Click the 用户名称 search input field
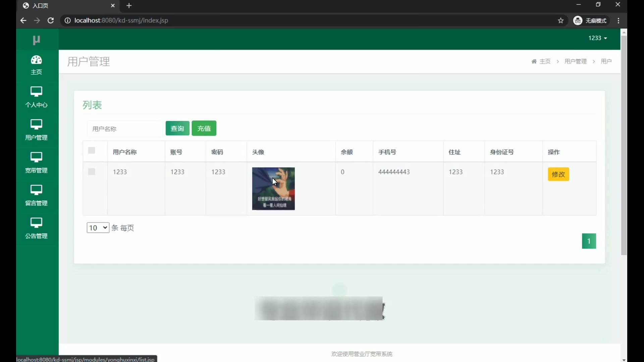 tap(125, 129)
